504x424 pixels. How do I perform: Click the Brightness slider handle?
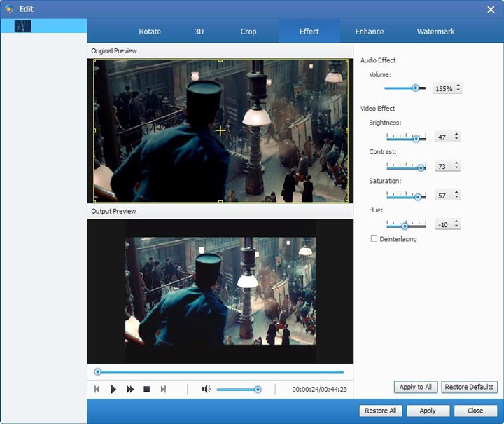pos(416,139)
